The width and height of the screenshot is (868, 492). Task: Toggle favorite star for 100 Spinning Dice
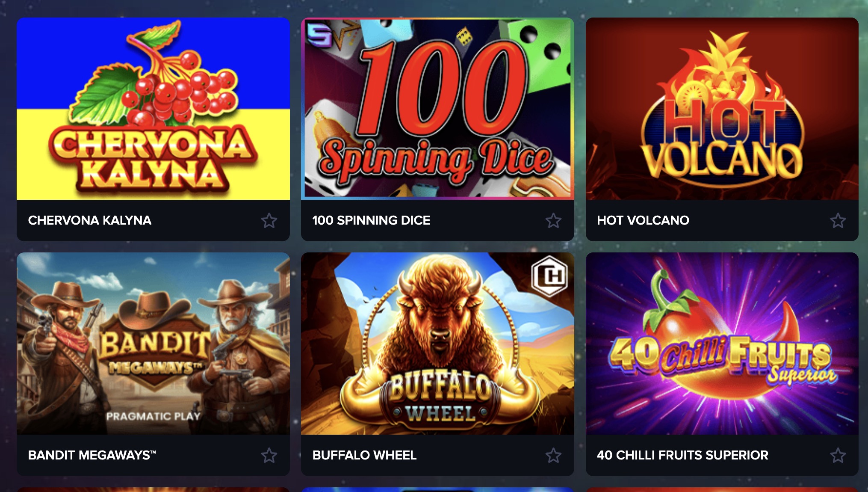tap(553, 220)
